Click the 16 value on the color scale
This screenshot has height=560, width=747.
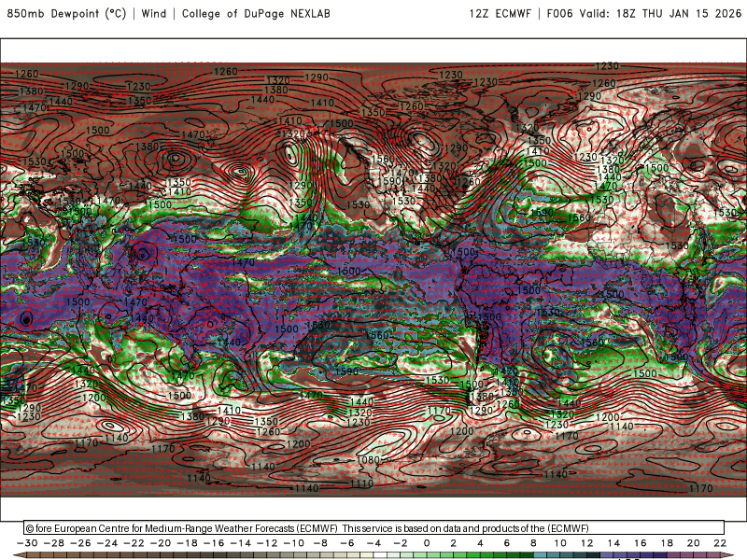pos(641,543)
